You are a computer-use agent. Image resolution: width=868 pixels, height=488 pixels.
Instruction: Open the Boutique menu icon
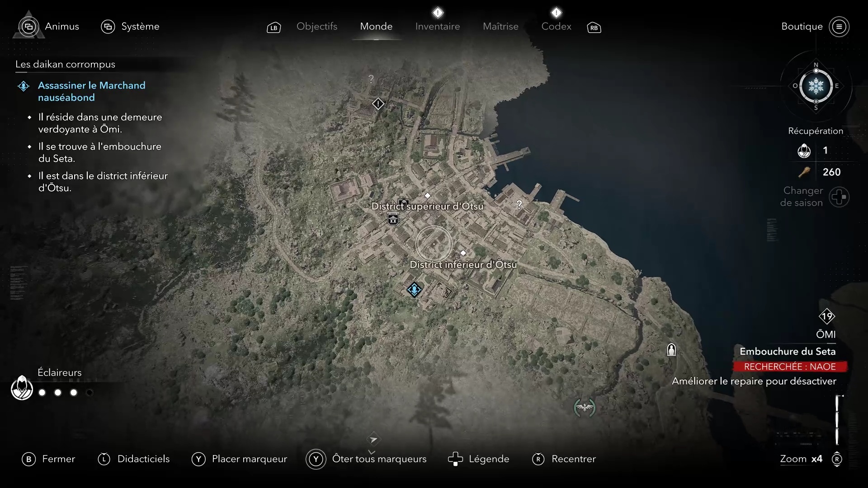pyautogui.click(x=839, y=27)
